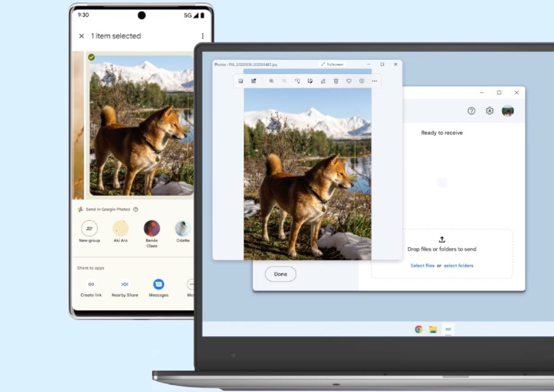Zoom into the photo in Photos viewer
Viewport: 554px width, 392px height.
pyautogui.click(x=271, y=81)
